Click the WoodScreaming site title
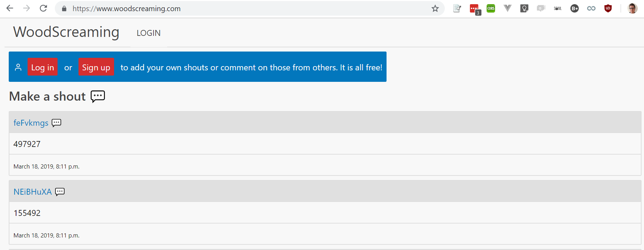The image size is (644, 250). [x=66, y=32]
